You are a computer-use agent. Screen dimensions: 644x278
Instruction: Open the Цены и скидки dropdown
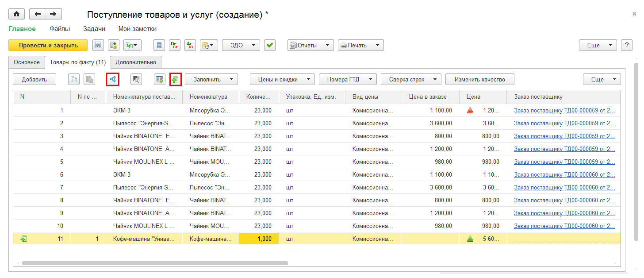282,80
